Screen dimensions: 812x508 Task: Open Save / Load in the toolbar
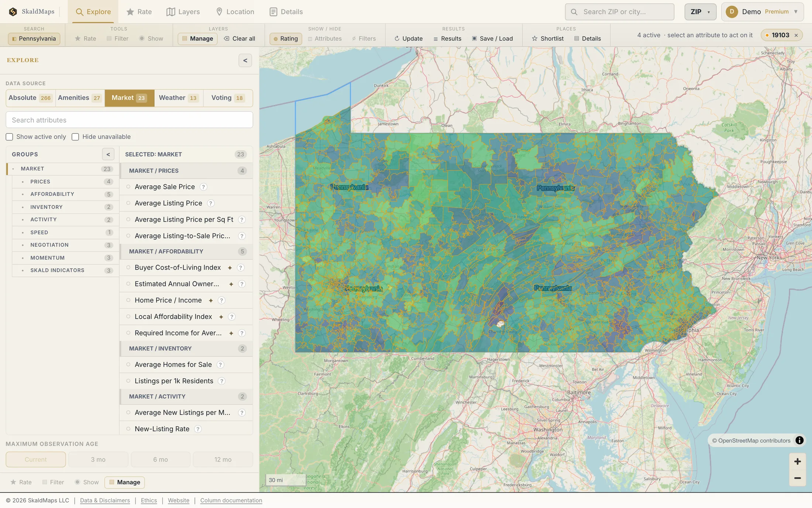pyautogui.click(x=492, y=38)
